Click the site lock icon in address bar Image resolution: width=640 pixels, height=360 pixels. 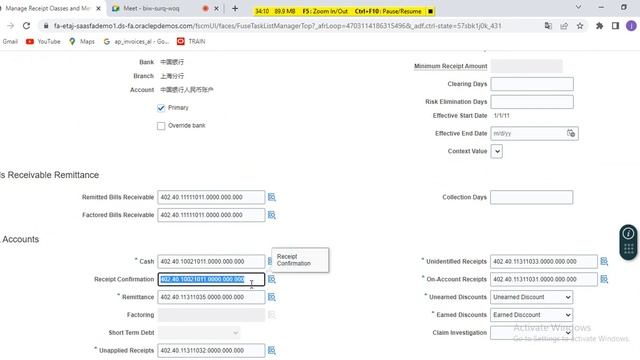(x=46, y=26)
